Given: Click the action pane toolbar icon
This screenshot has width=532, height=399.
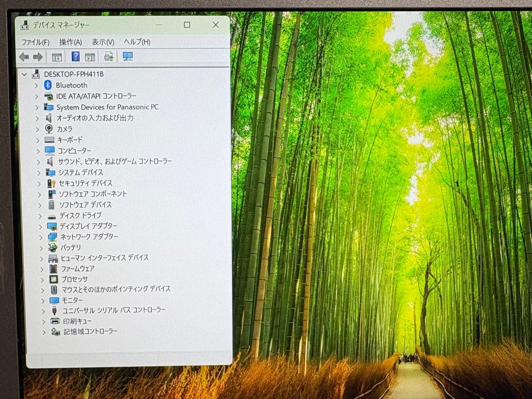Looking at the screenshot, I should [x=90, y=57].
